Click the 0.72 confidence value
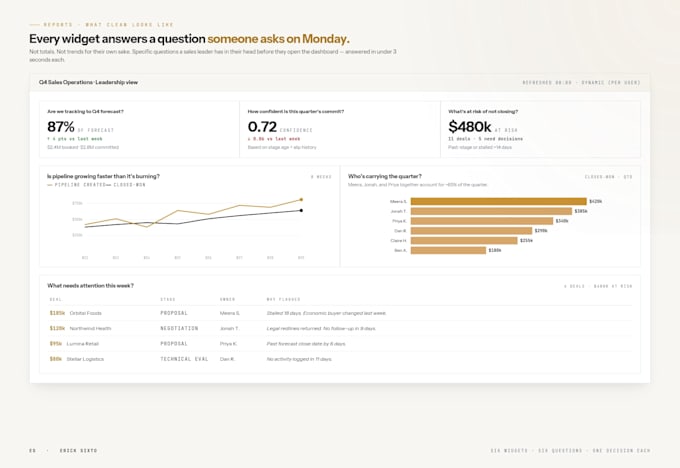Screen dimensions: 680x468 262,127
